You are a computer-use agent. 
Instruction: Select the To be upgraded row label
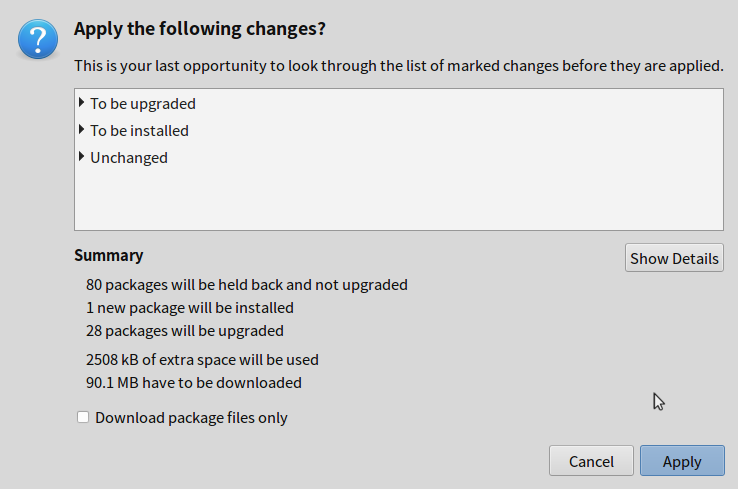click(143, 104)
